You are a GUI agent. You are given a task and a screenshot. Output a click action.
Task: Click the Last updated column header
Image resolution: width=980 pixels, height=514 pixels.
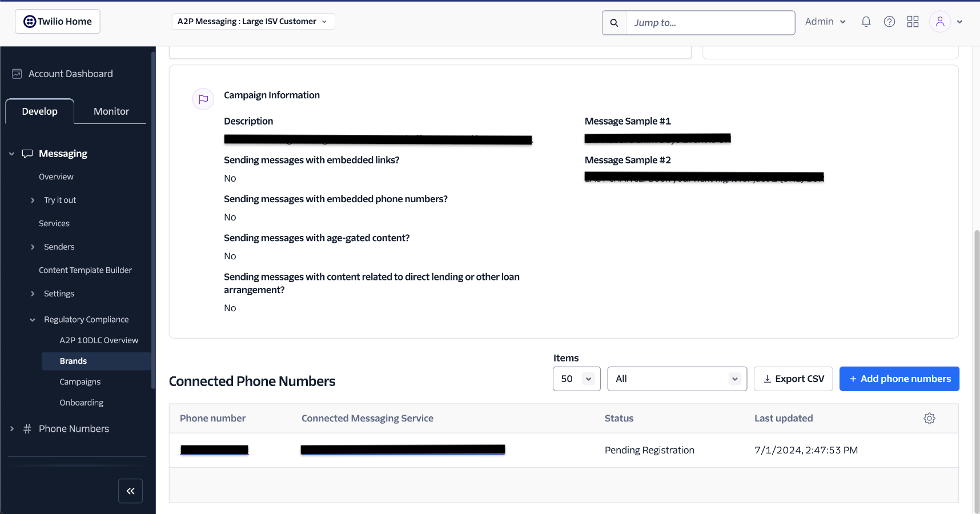(x=784, y=419)
